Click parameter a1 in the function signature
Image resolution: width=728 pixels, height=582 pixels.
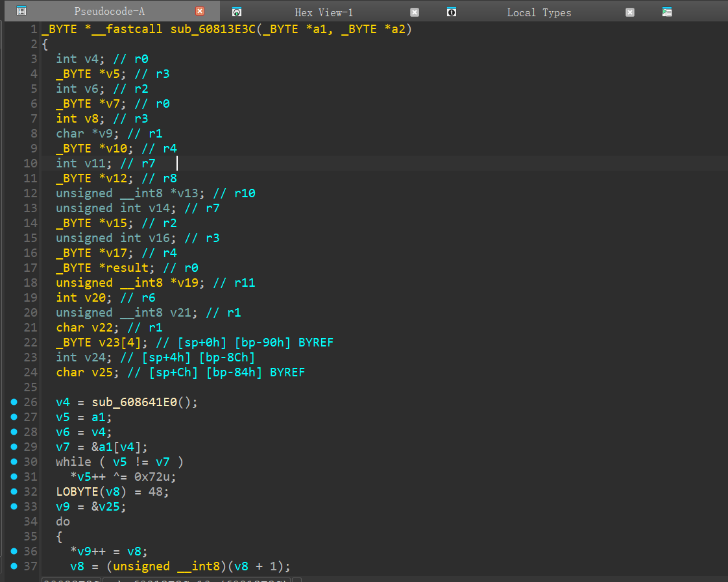(320, 29)
